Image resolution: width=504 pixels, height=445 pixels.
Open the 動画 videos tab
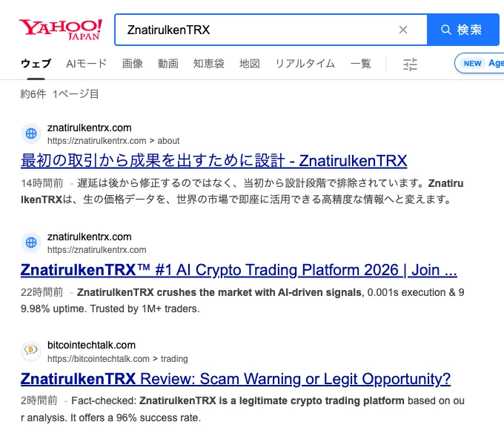click(168, 64)
